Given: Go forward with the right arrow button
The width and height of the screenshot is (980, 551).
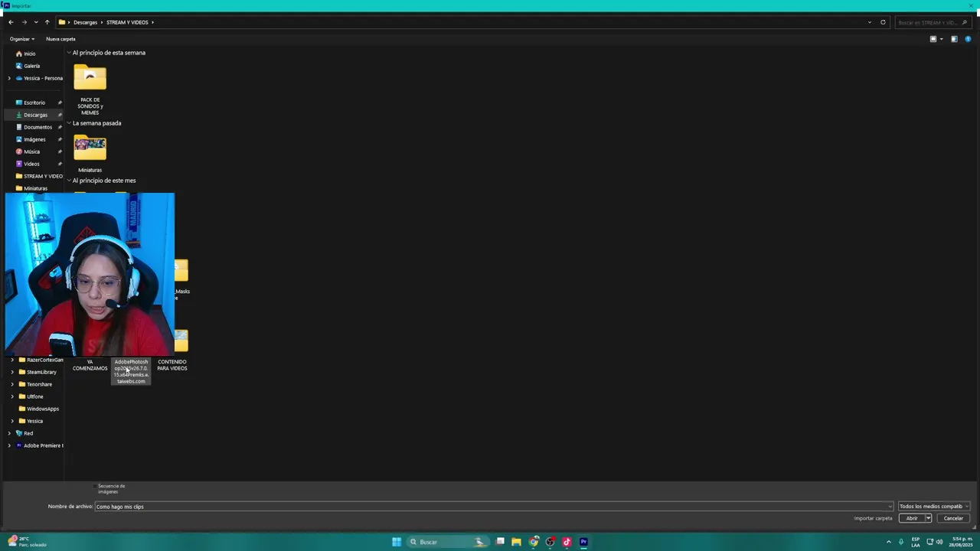Looking at the screenshot, I should point(24,22).
